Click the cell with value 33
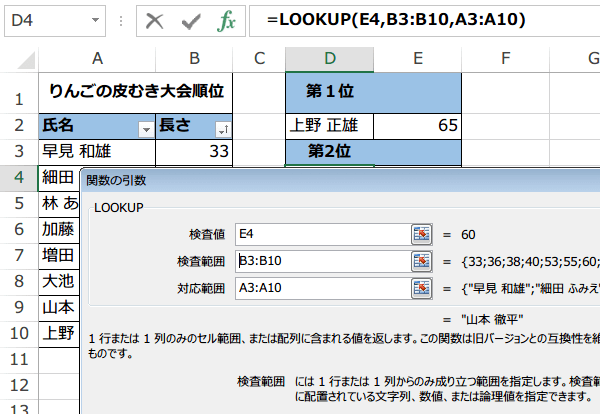Viewport: 600px width, 414px height. tap(194, 152)
